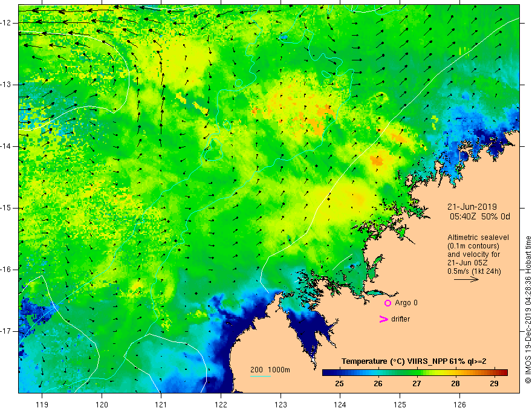Click the longitude axis label 124
Screen dimensions: 532x411
tap(340, 404)
